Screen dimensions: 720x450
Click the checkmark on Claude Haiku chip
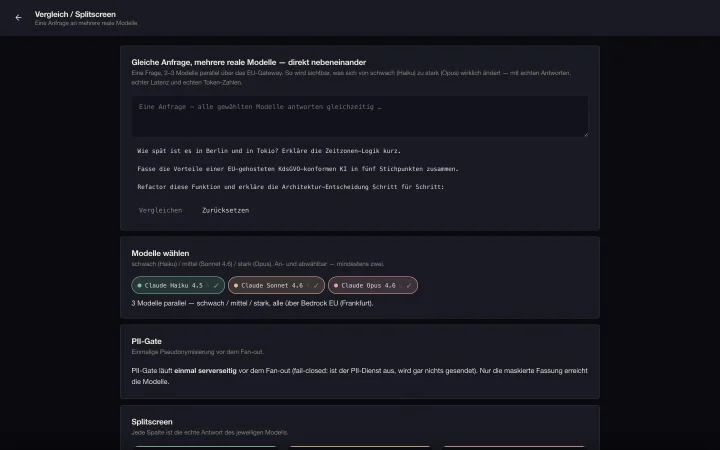[216, 285]
